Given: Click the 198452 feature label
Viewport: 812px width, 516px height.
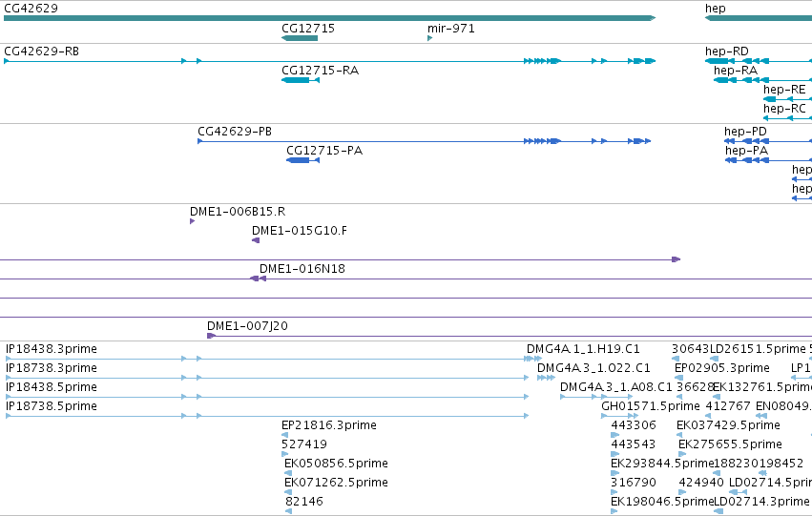Looking at the screenshot, I should pos(781,464).
